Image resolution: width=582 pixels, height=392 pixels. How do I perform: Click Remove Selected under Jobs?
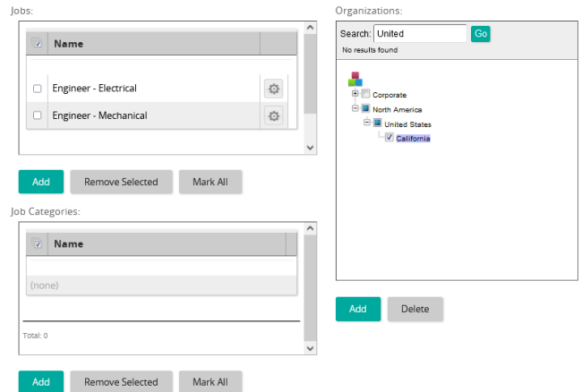121,182
